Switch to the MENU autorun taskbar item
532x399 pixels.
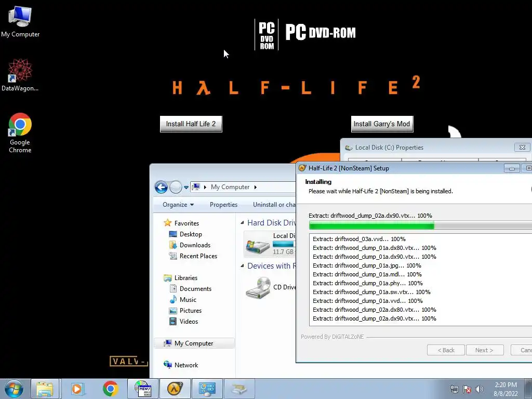pyautogui.click(x=143, y=389)
